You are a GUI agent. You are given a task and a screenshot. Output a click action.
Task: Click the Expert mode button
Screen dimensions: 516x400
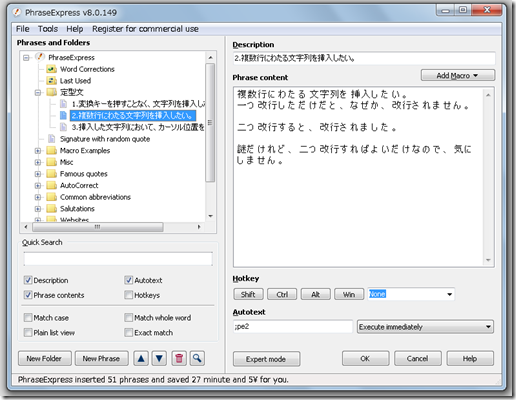[266, 359]
